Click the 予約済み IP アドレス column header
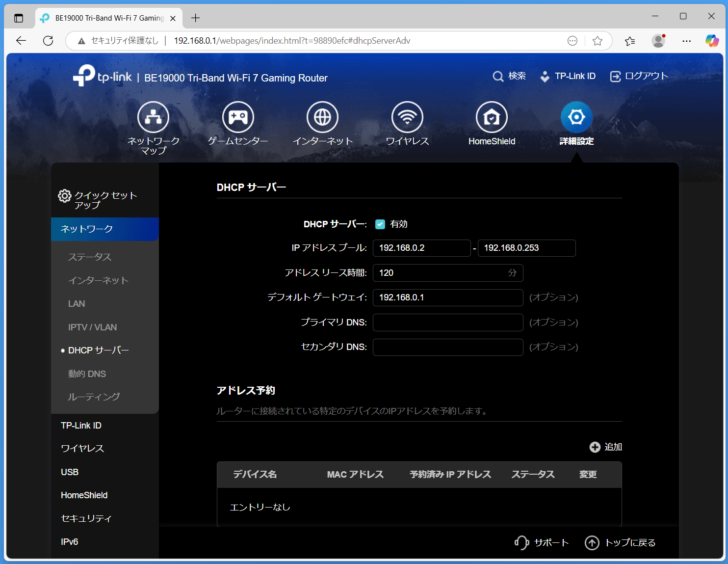This screenshot has width=728, height=564. pyautogui.click(x=450, y=475)
